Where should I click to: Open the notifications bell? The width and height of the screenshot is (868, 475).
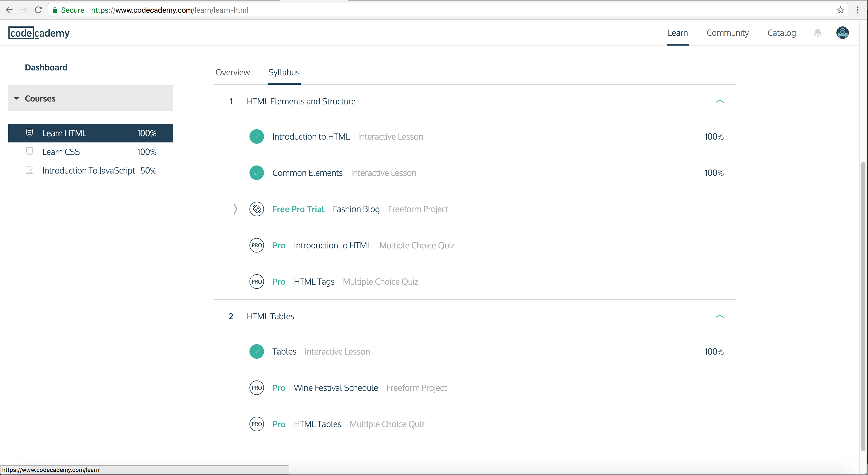coord(818,33)
